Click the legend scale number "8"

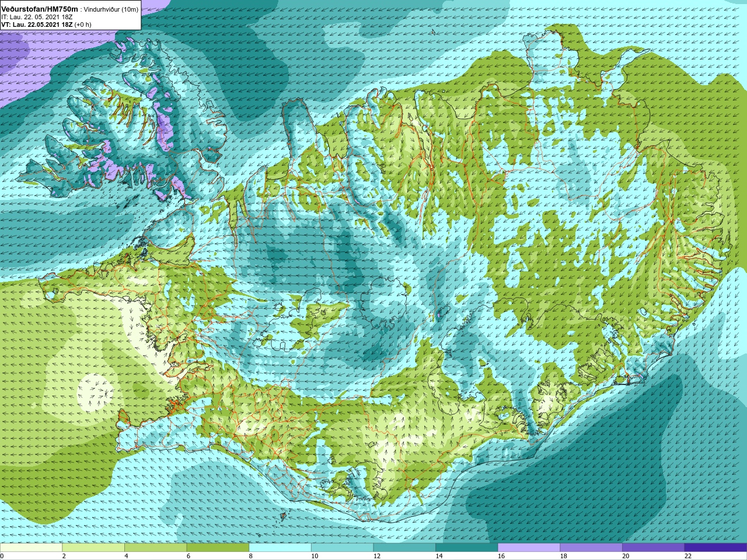(x=251, y=556)
